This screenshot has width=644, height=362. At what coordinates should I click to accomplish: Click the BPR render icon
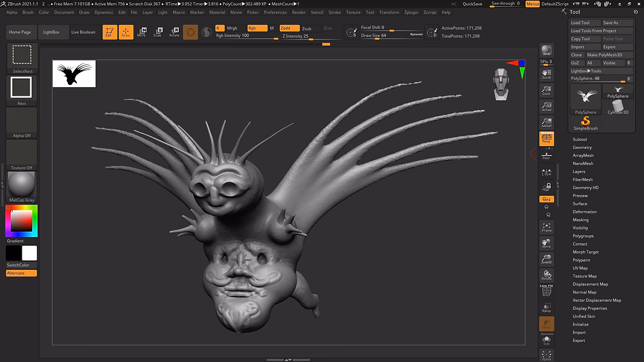tap(546, 50)
